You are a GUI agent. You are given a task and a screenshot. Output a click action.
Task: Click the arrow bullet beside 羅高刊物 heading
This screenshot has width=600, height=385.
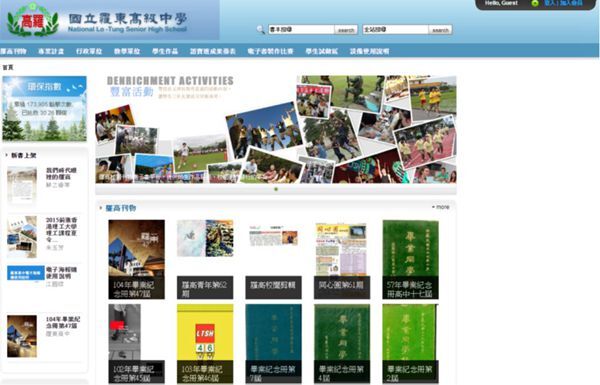pyautogui.click(x=101, y=208)
